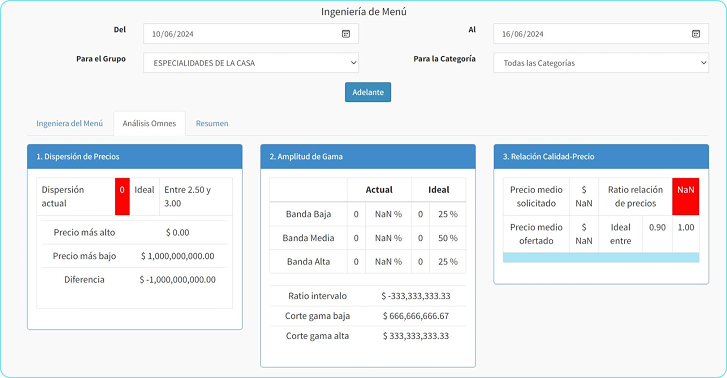Image resolution: width=727 pixels, height=378 pixels.
Task: Click the value '$ -333,333,333.33'
Action: click(416, 296)
